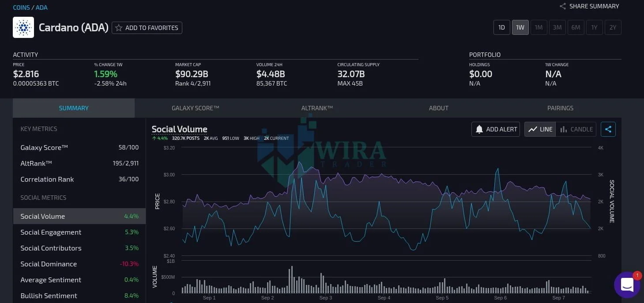Switch chart to CANDLE mode
The height and width of the screenshot is (303, 644).
[x=576, y=129]
